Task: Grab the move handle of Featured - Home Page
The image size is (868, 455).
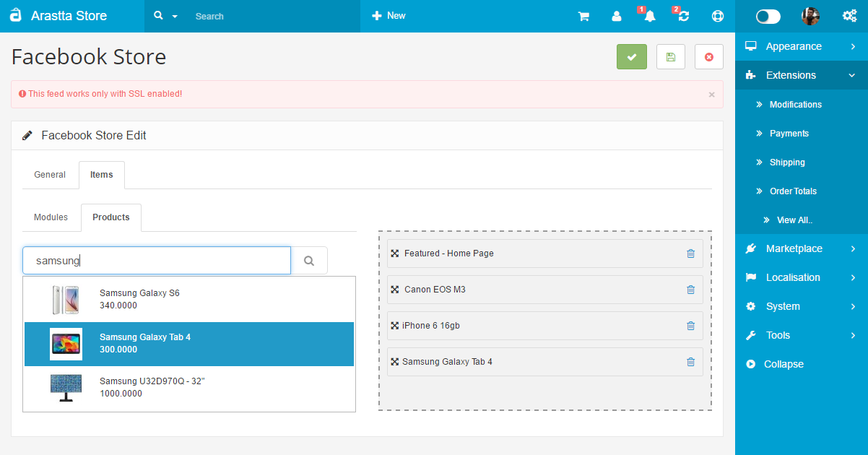Action: pyautogui.click(x=395, y=253)
